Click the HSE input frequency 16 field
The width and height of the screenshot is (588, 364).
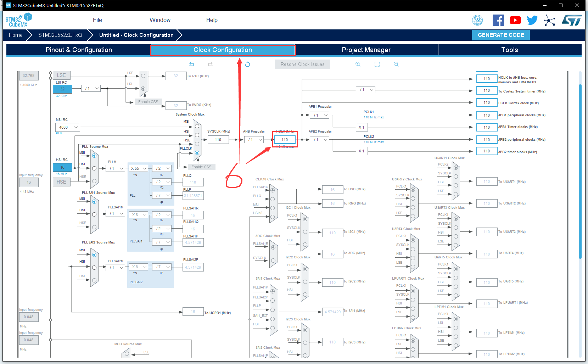pyautogui.click(x=29, y=182)
